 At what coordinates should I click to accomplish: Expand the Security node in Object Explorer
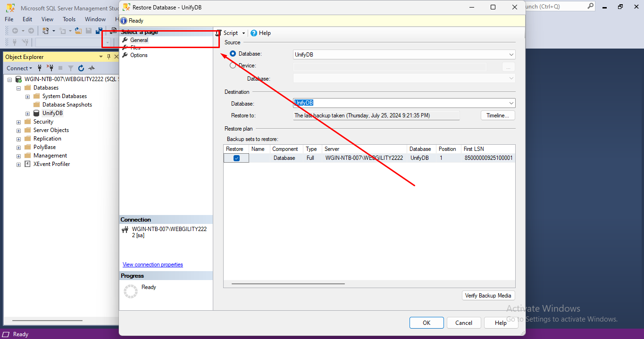[18, 121]
